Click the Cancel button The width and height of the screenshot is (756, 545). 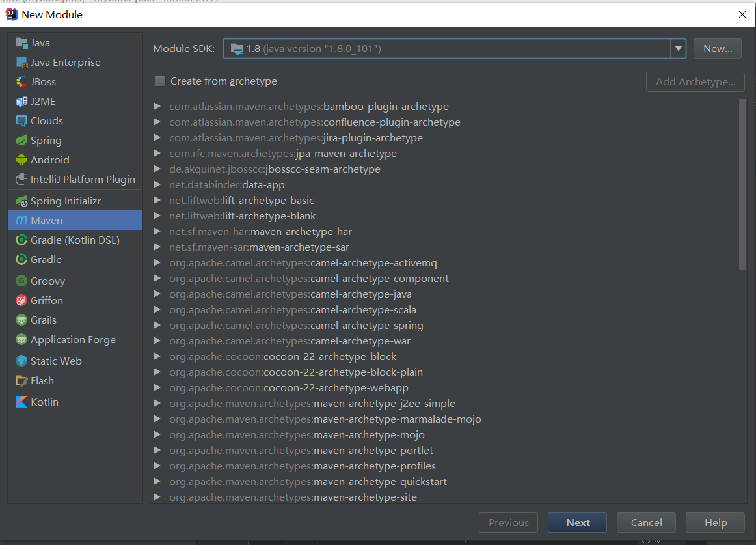point(646,522)
